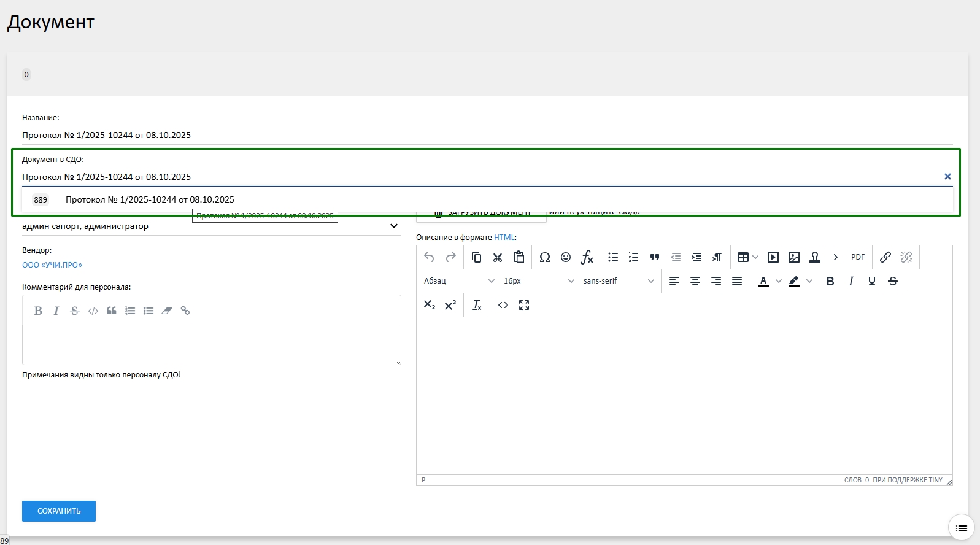980x545 pixels.
Task: Expand the sans-serif font family dropdown
Action: (x=619, y=281)
